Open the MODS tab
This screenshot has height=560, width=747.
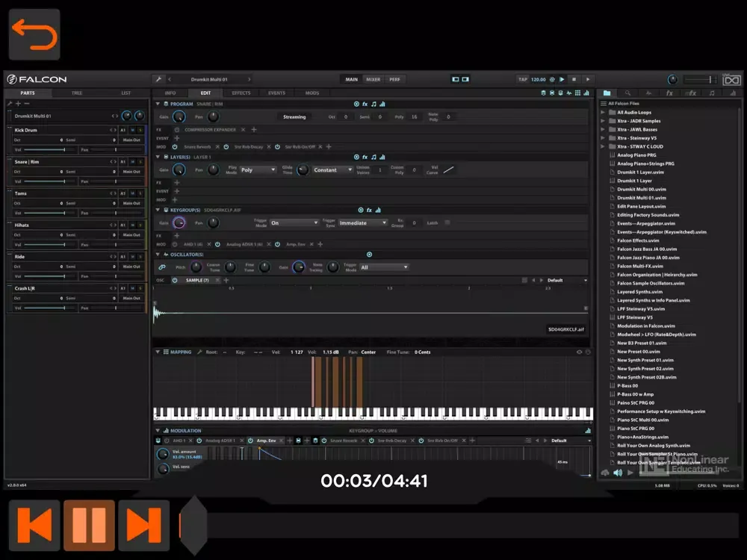[312, 93]
